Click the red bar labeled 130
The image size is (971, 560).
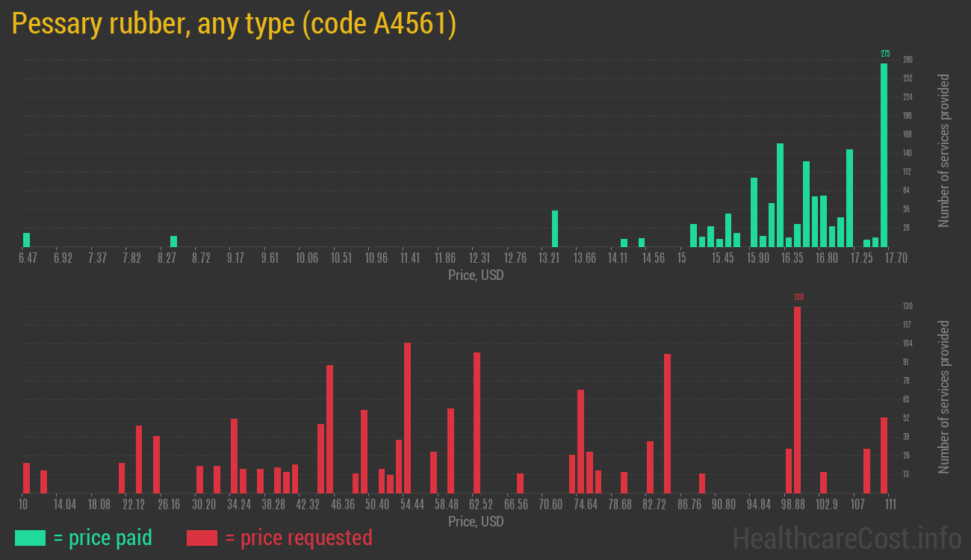(x=797, y=400)
